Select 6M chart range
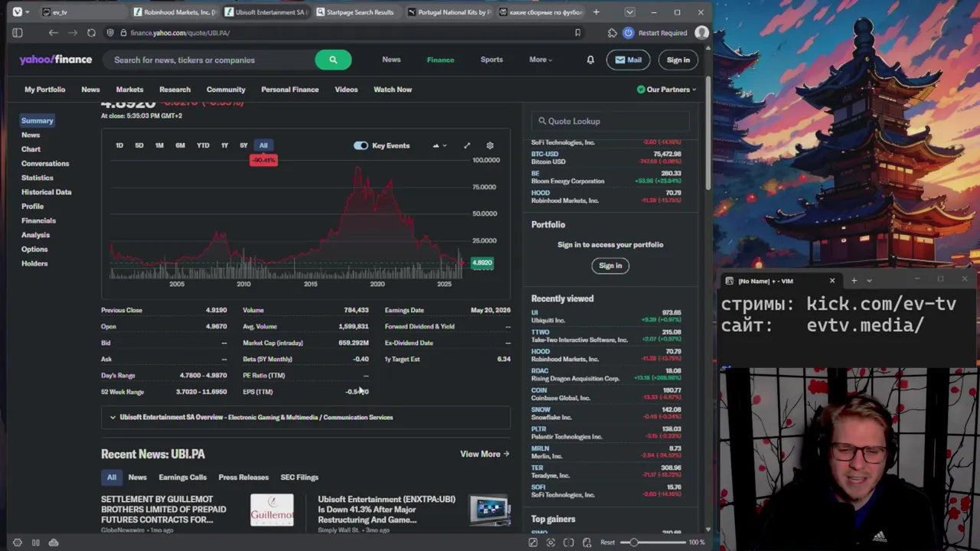 [180, 145]
